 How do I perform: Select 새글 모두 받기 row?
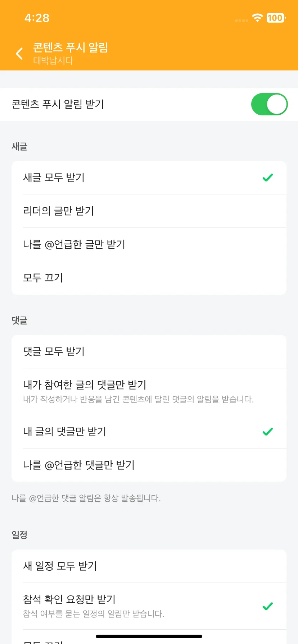tap(149, 178)
